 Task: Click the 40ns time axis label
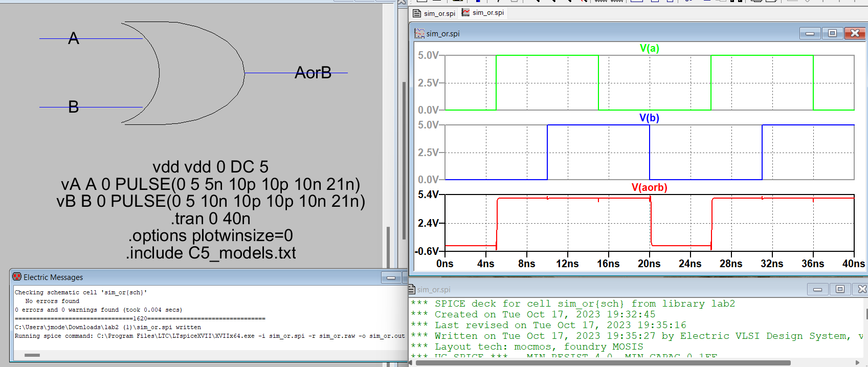[854, 264]
